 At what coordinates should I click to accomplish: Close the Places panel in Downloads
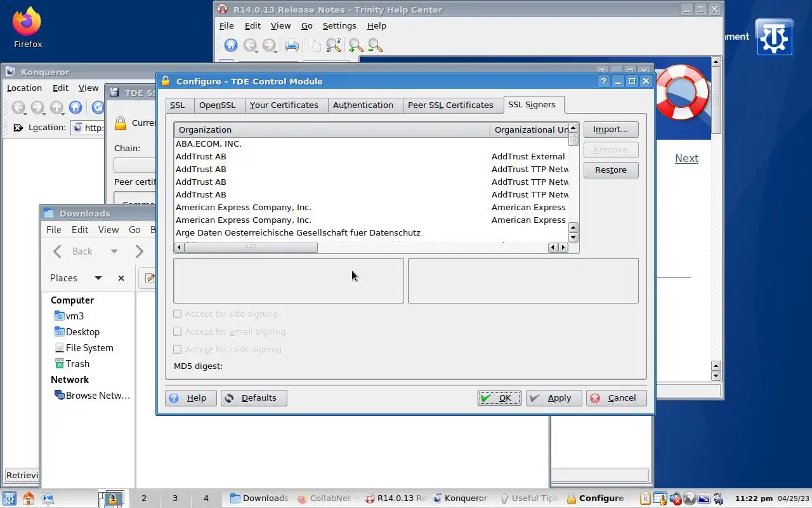click(121, 278)
